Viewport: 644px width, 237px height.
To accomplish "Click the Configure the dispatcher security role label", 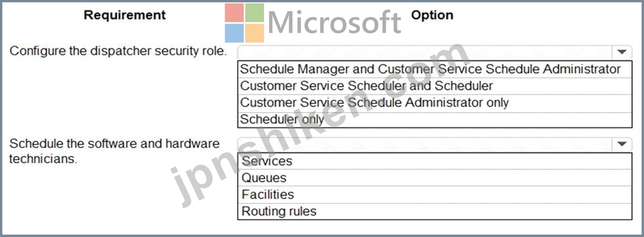I will tap(118, 51).
